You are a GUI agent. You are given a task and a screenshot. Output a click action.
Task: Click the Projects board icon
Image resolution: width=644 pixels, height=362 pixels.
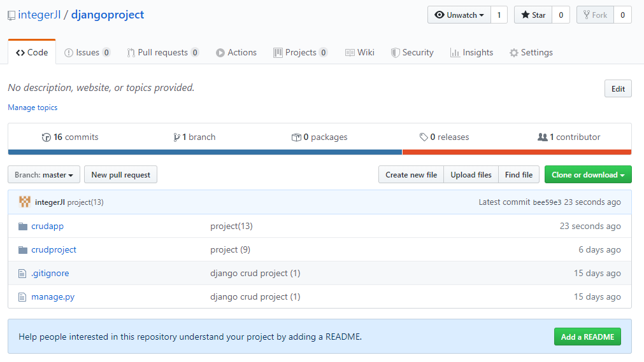[278, 53]
